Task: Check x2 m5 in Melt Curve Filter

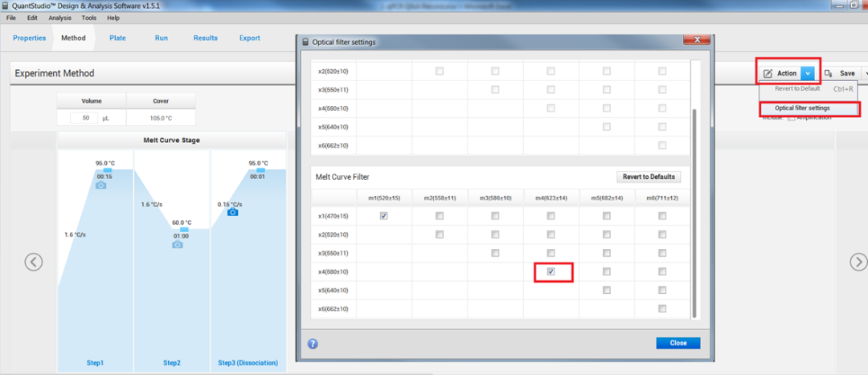Action: pos(607,234)
